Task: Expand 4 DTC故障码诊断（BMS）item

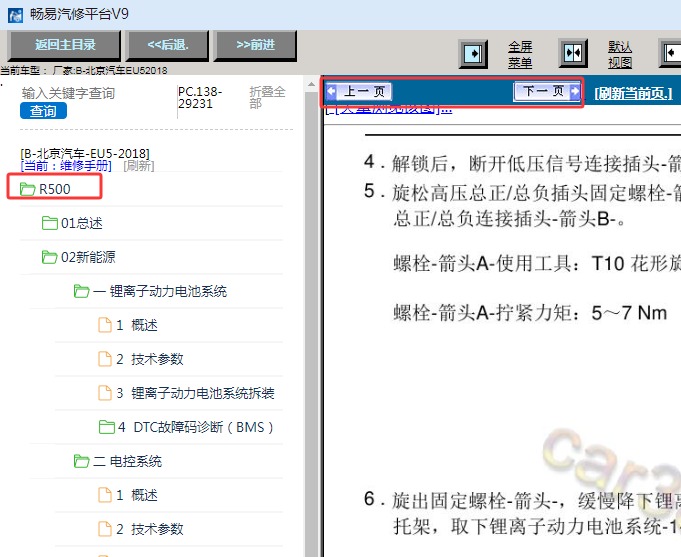Action: pos(196,427)
